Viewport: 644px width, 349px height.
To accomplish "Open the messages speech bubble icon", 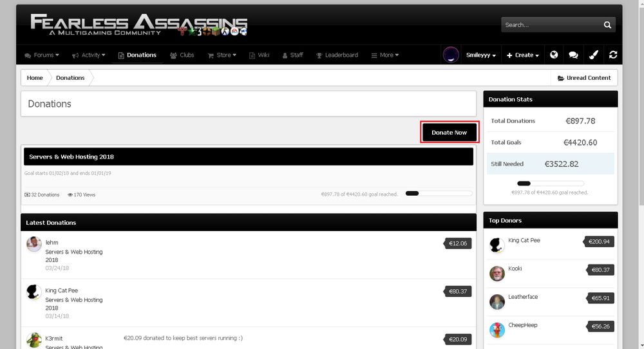I will tap(573, 55).
